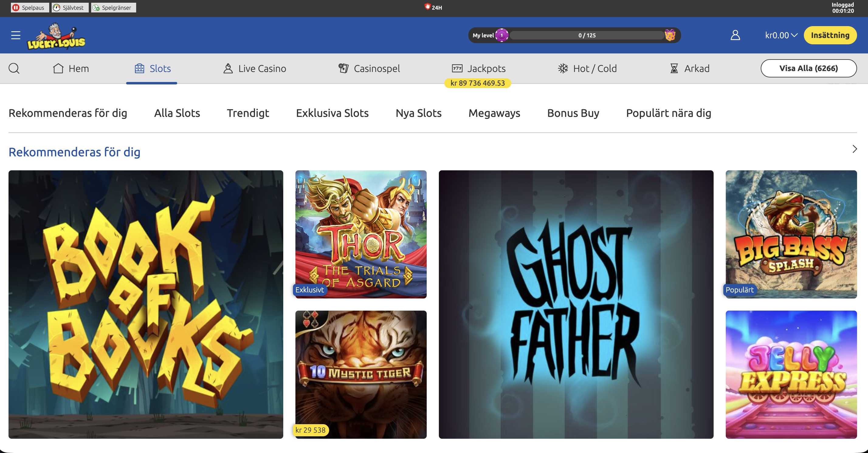Select Alla Slots category
This screenshot has height=453, width=868.
(177, 113)
